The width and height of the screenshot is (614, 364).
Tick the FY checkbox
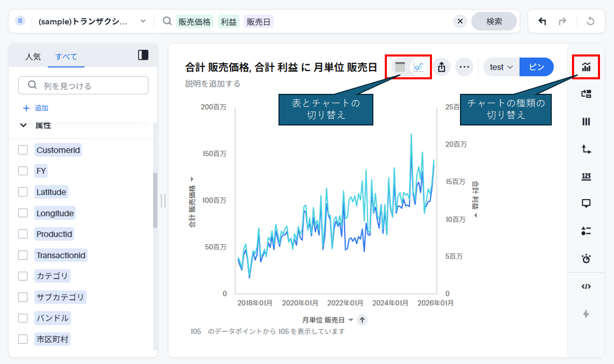(23, 171)
